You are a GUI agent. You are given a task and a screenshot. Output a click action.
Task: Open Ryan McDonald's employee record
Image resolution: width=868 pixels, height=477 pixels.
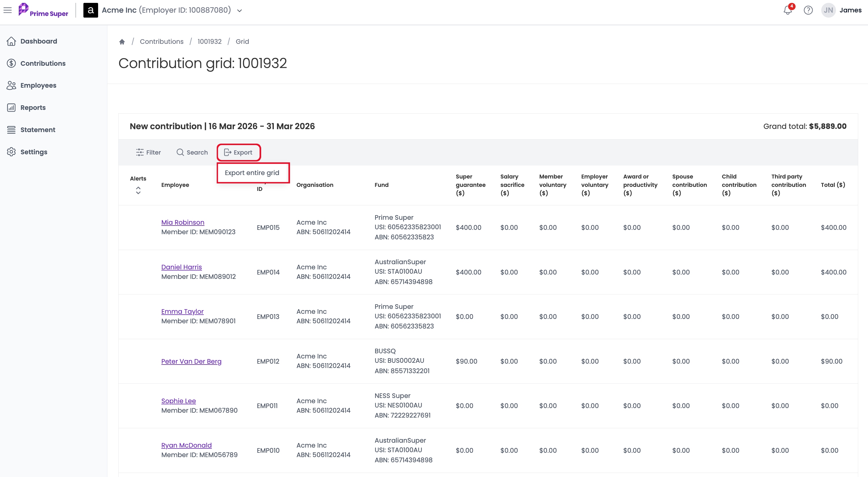186,445
